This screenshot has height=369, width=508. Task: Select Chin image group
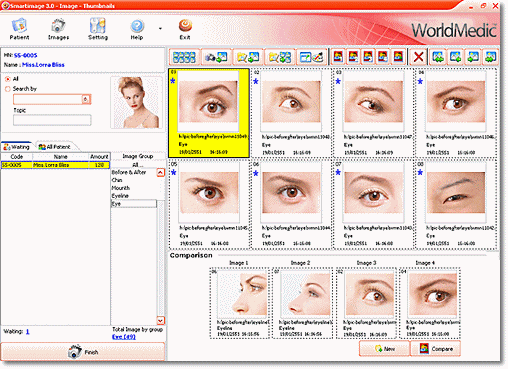(133, 180)
